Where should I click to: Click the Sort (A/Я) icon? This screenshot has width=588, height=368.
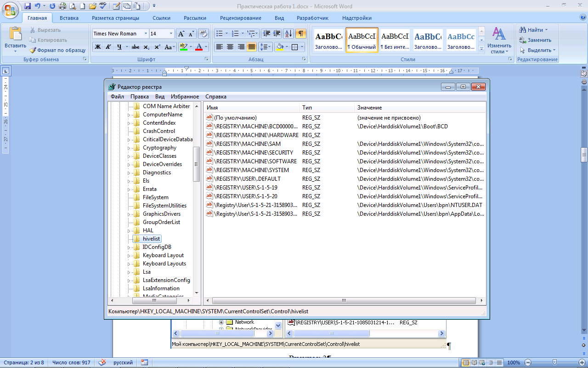point(288,34)
